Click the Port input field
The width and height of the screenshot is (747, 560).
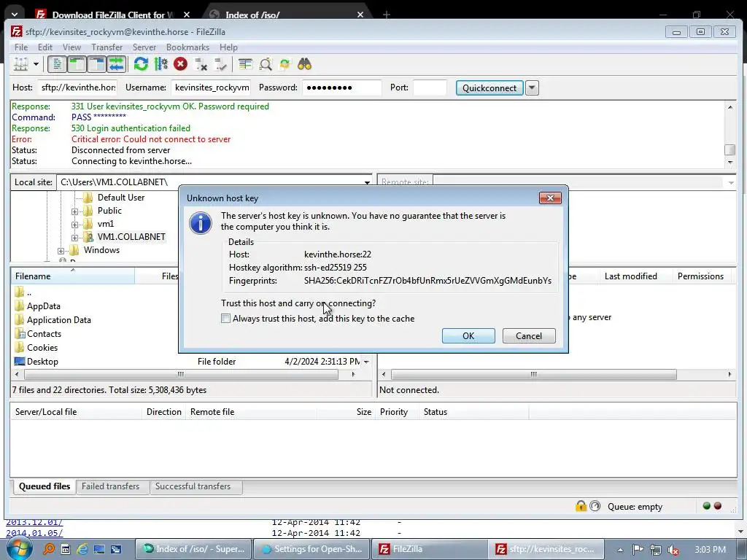pos(430,87)
